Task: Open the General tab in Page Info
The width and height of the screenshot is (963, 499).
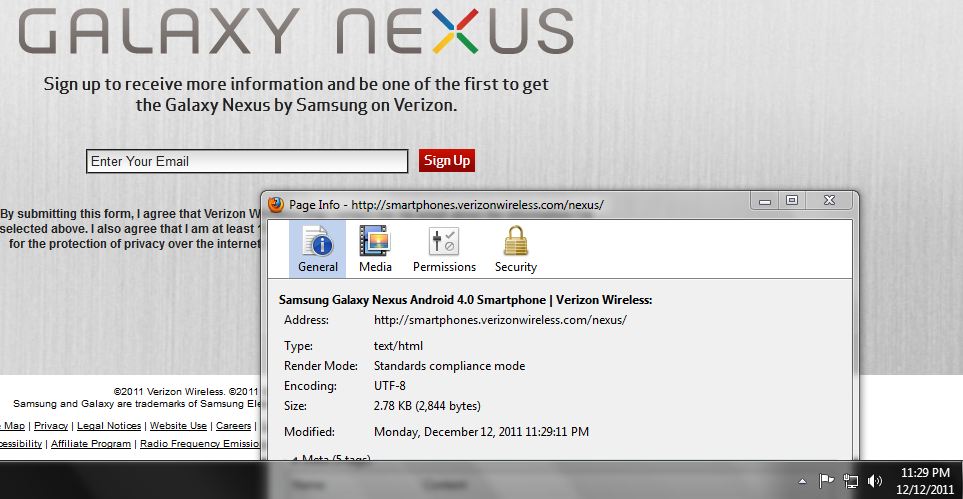Action: tap(318, 249)
